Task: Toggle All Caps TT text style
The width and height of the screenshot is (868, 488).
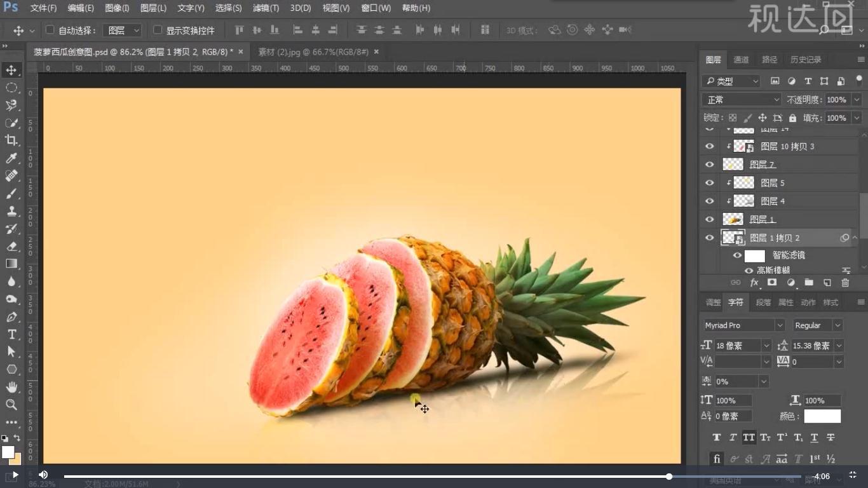Action: [749, 437]
